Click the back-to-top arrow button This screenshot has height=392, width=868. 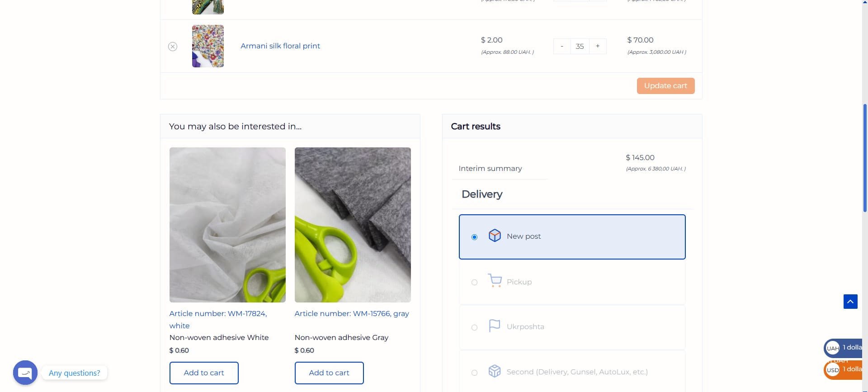tap(850, 302)
